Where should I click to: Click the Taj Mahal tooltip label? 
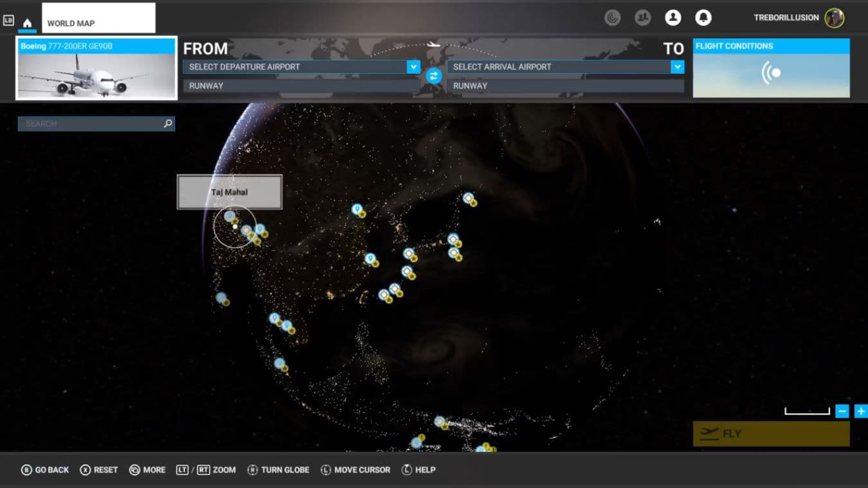(230, 192)
